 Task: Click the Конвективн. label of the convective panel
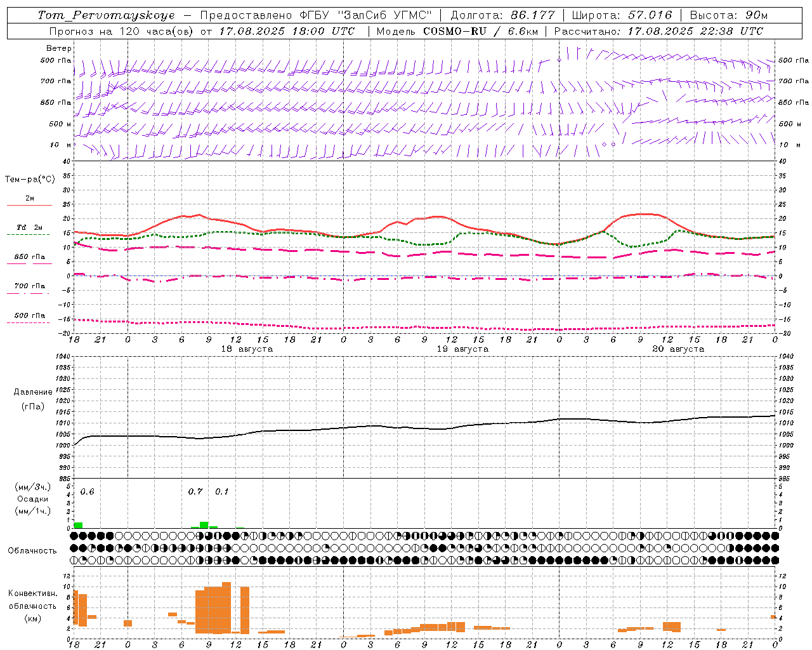32,594
